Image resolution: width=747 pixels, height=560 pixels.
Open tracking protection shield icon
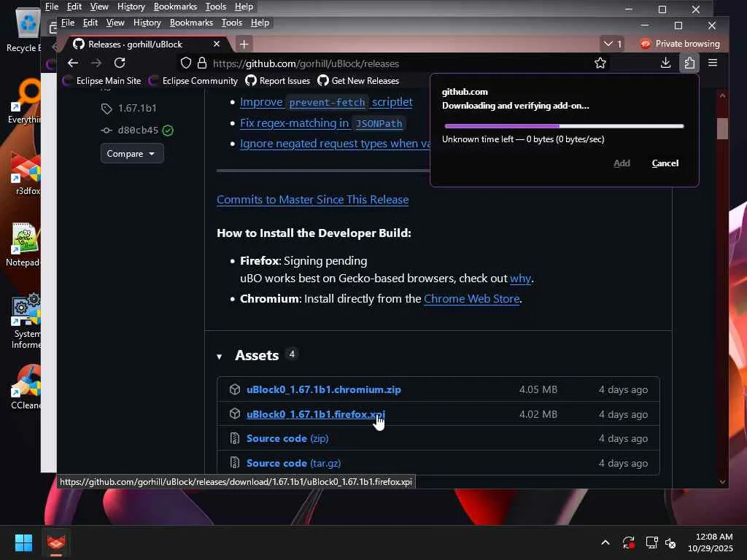[186, 63]
